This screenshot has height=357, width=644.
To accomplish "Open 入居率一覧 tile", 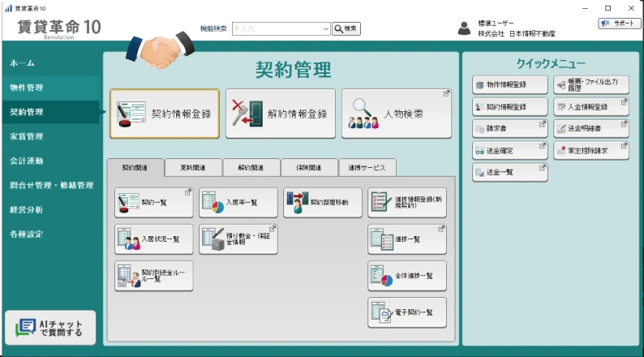I will coord(238,203).
